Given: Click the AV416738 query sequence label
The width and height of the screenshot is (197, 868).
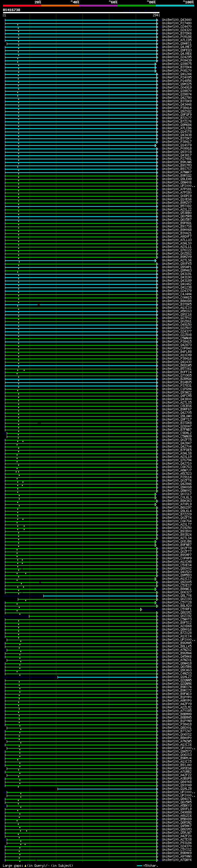Looking at the screenshot, I should 11,10.
